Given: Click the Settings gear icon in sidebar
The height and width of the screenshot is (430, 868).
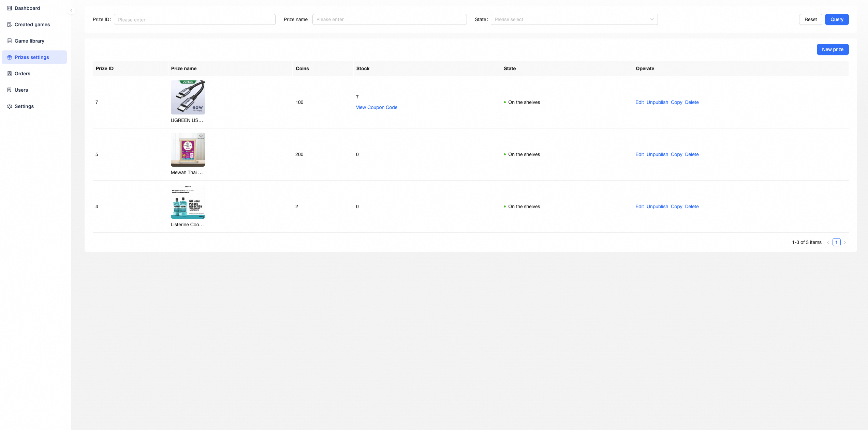Looking at the screenshot, I should [10, 106].
